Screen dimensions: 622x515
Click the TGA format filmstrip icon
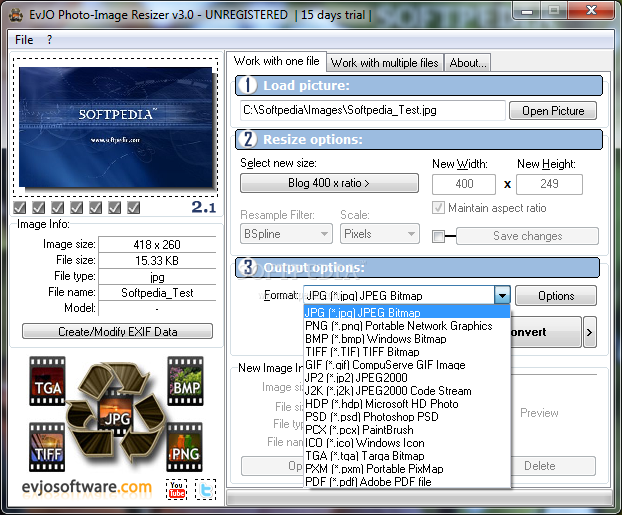pos(47,381)
